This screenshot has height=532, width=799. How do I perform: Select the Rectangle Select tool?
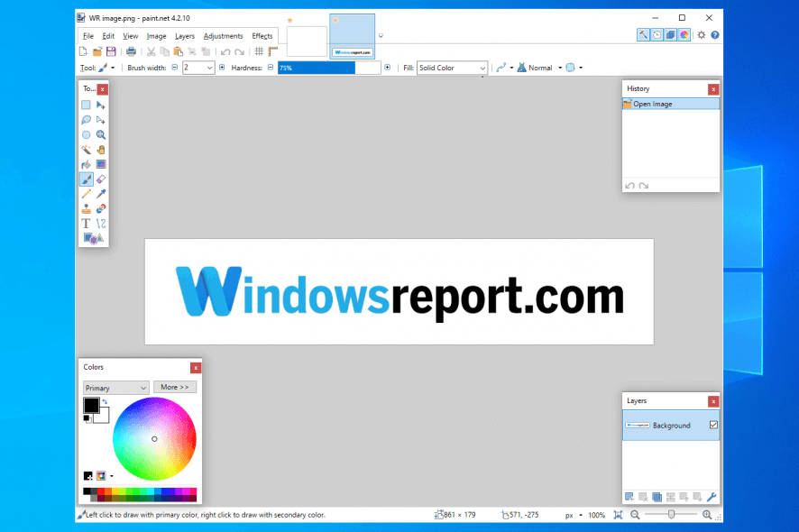86,105
